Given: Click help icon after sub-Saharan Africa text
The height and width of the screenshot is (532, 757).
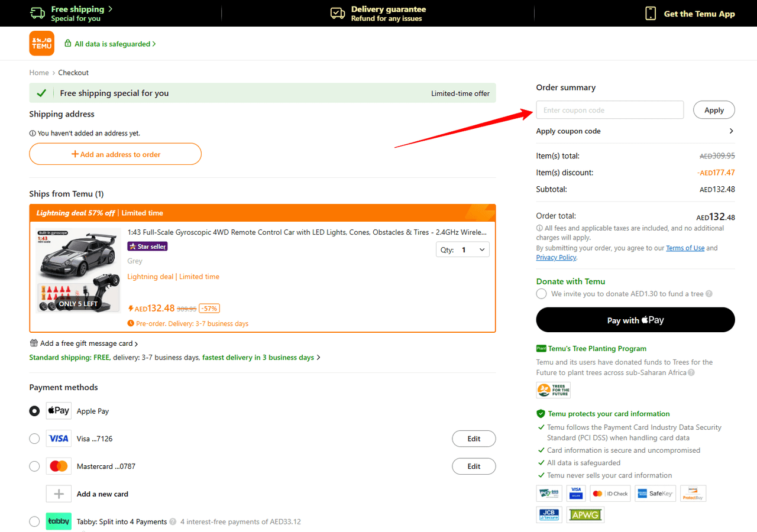Looking at the screenshot, I should coord(691,373).
